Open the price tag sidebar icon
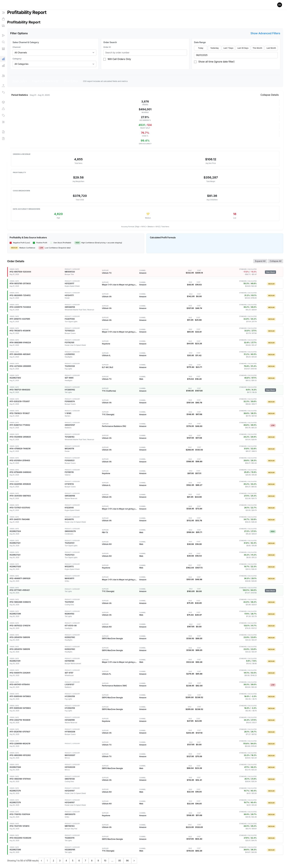This screenshot has width=288, height=868. point(3,115)
